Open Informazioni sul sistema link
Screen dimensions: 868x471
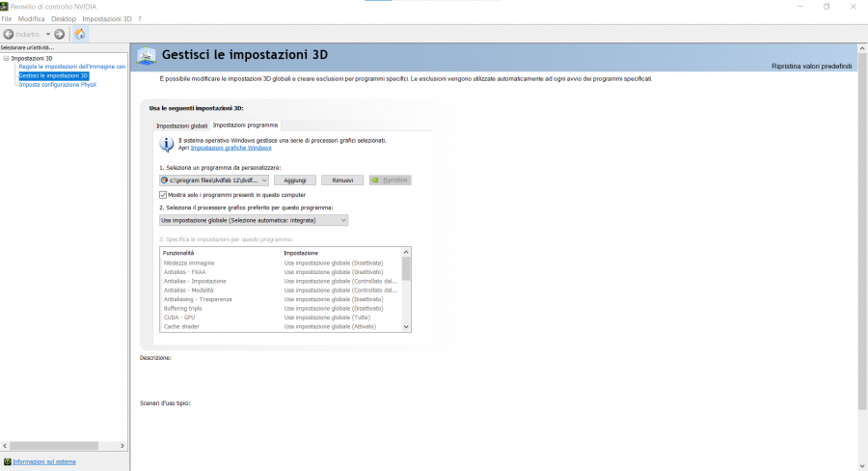(x=44, y=461)
